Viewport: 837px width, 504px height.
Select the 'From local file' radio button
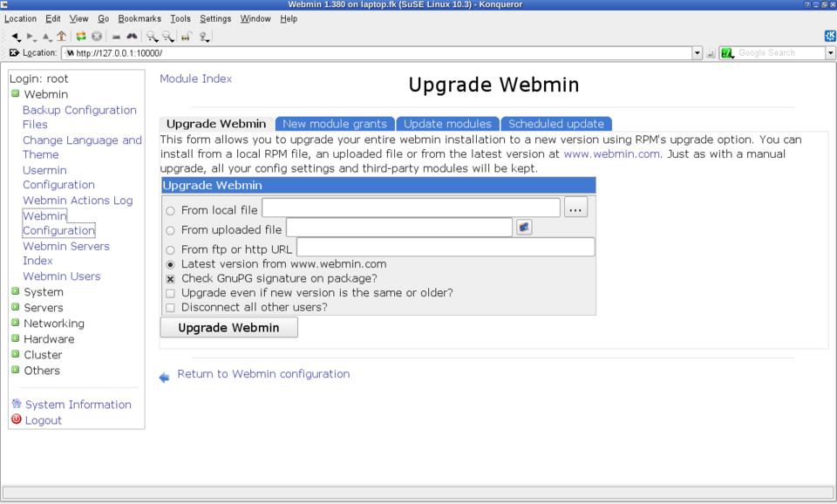(171, 210)
